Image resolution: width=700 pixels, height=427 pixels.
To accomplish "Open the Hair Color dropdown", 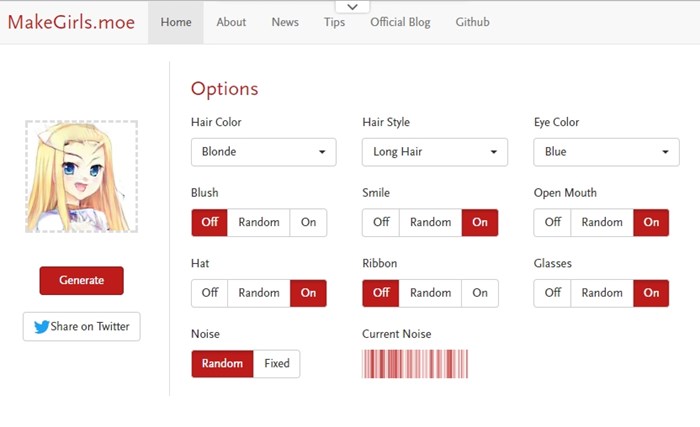I will pos(263,152).
